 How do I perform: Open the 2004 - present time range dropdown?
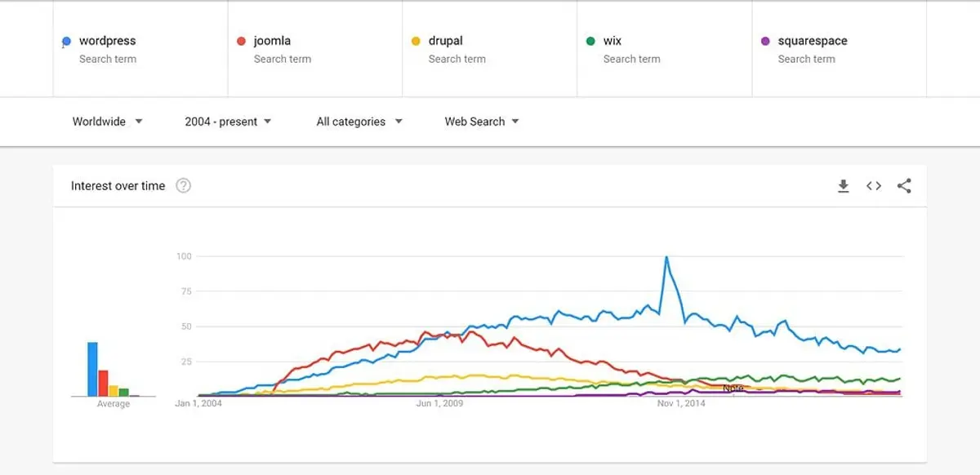pos(224,121)
